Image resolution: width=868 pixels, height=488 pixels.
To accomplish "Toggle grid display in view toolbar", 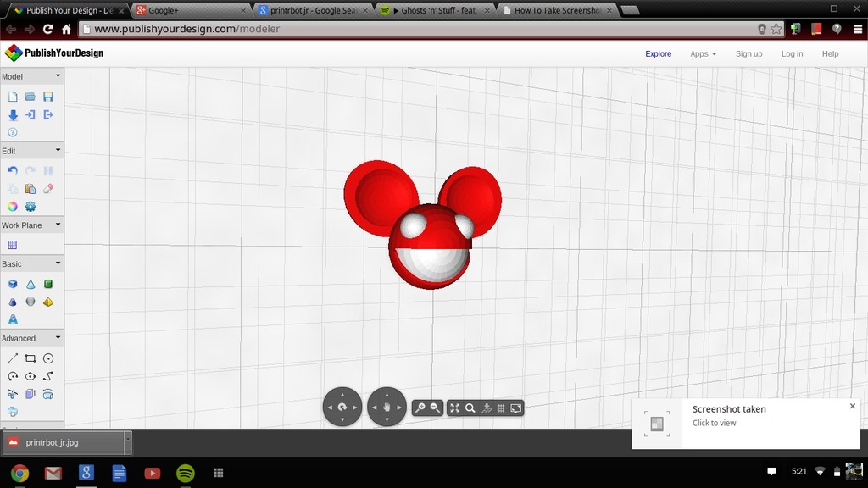I will tap(501, 408).
